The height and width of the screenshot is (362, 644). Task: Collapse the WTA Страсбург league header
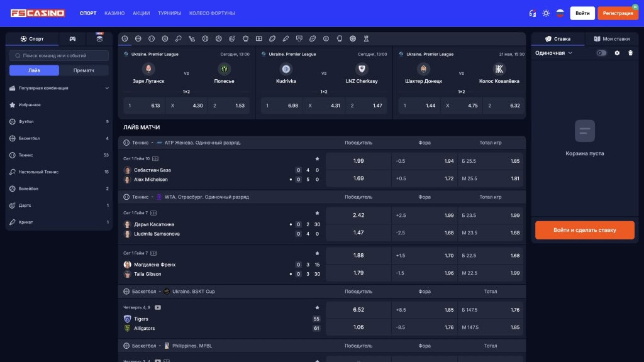click(322, 197)
